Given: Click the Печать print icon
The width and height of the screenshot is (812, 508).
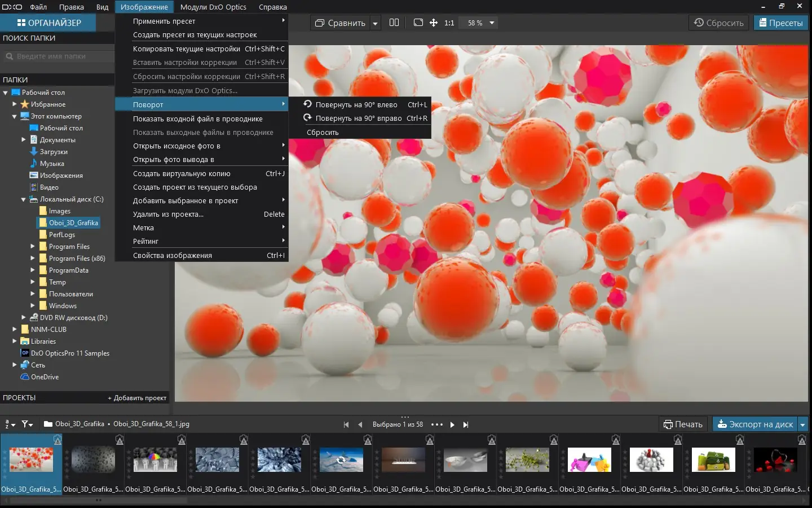Looking at the screenshot, I should pos(683,424).
